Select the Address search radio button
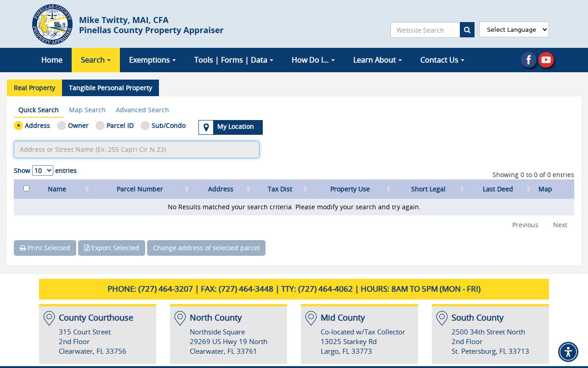Screen dimensions: 588x368 [18, 126]
